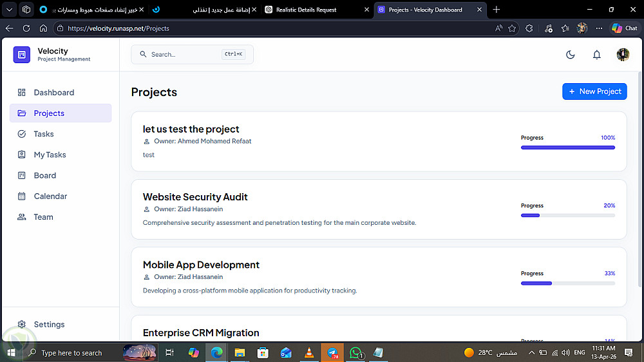Open volume control in tray
Screen dimensions: 644x362
point(566,352)
